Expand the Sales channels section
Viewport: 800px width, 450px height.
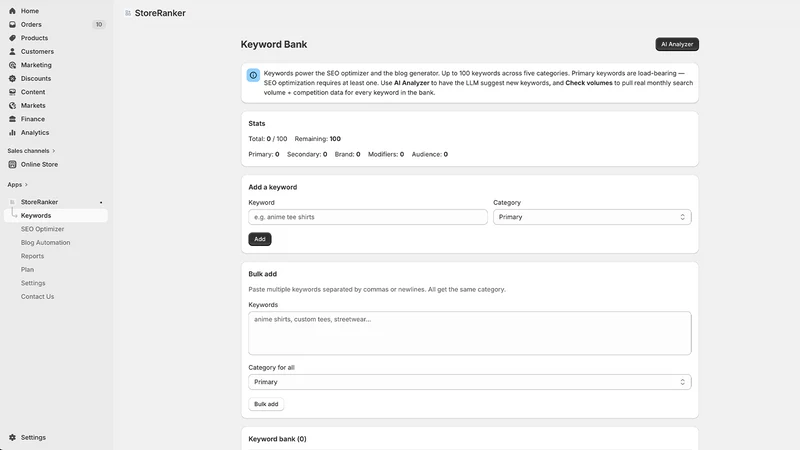(31, 151)
